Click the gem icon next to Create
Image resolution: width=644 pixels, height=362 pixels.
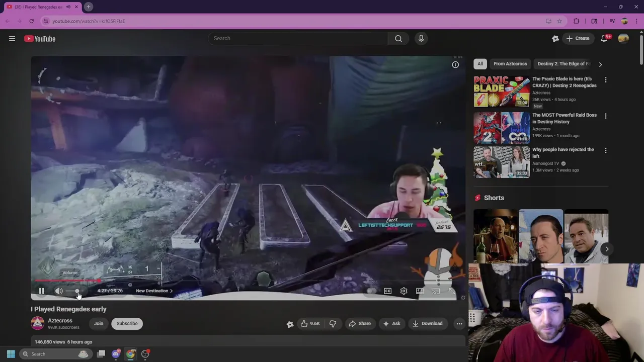pyautogui.click(x=555, y=39)
